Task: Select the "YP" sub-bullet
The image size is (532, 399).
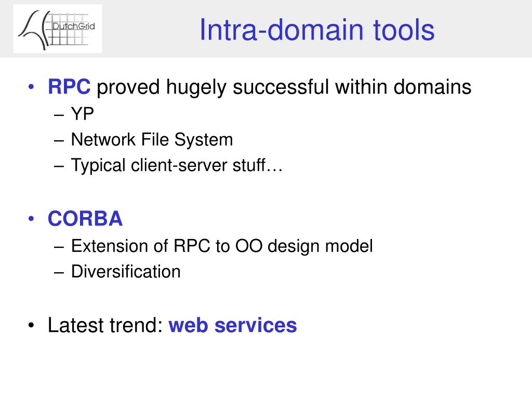Action: tap(83, 114)
